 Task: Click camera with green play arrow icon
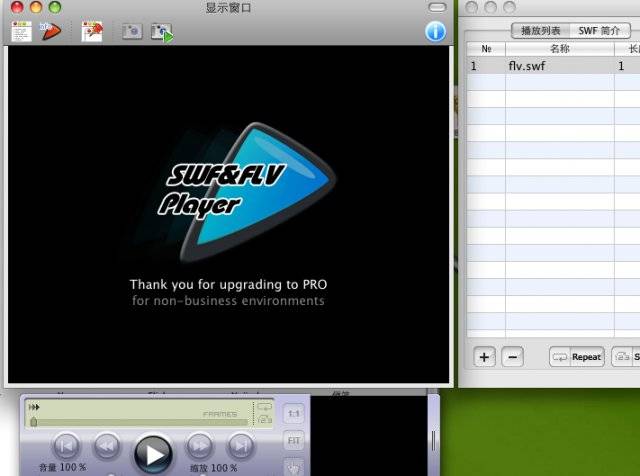(161, 32)
